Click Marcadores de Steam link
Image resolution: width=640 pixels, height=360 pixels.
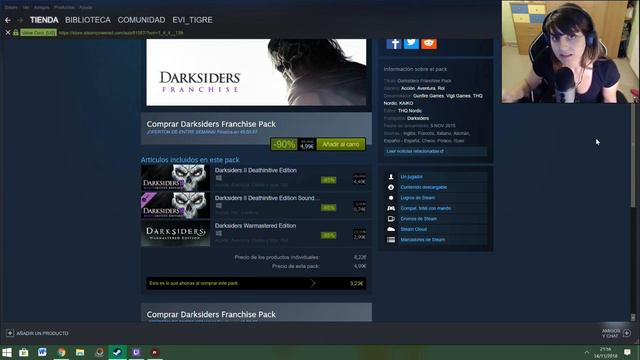[x=422, y=240]
